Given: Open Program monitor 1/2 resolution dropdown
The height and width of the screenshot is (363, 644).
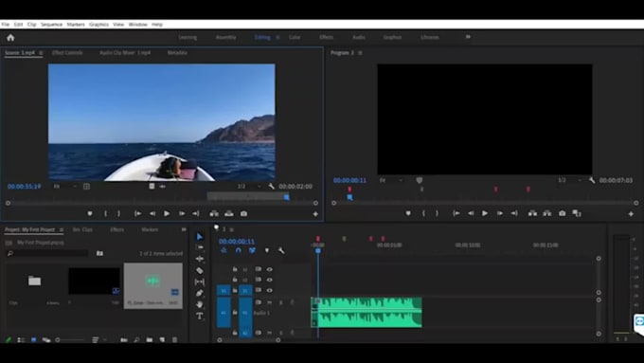Looking at the screenshot, I should (x=569, y=180).
